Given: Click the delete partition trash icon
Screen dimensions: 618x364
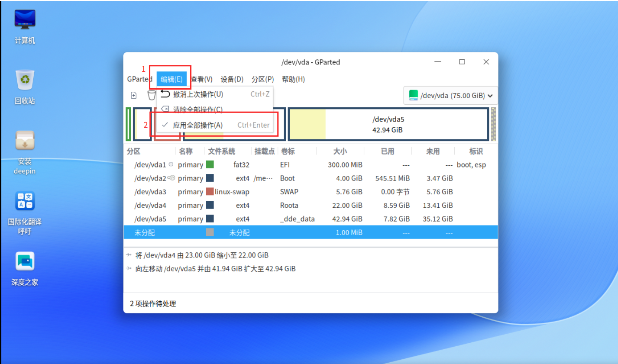Looking at the screenshot, I should (x=151, y=95).
